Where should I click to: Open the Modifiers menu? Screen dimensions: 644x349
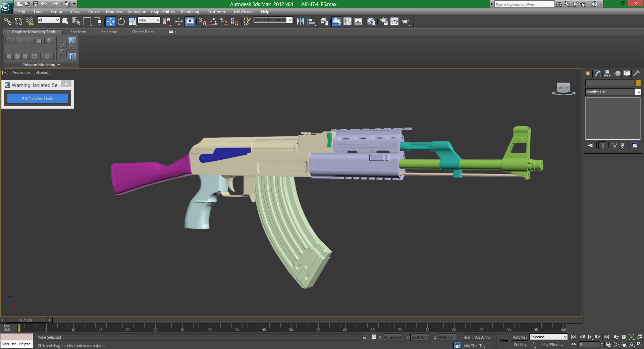click(114, 12)
